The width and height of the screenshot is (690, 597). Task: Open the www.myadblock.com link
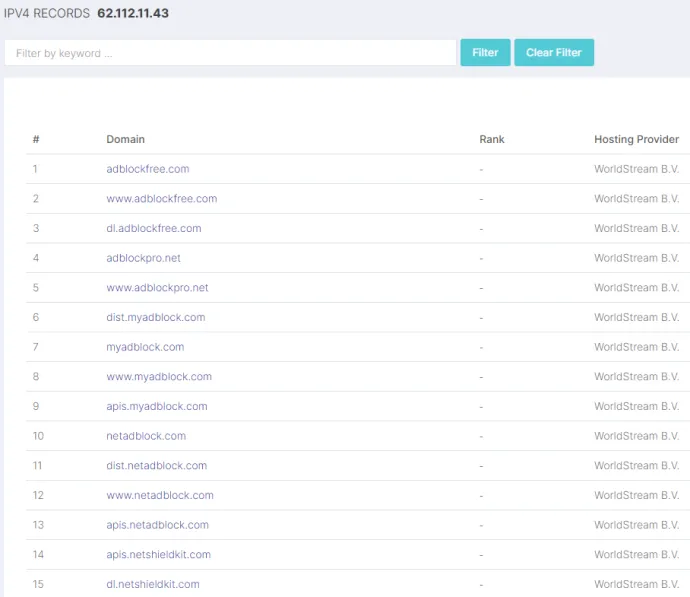[159, 377]
